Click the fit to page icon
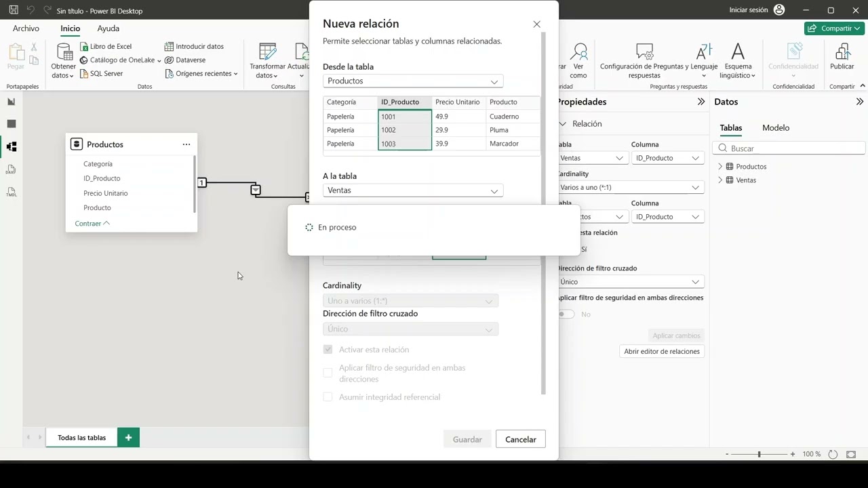 click(x=851, y=454)
